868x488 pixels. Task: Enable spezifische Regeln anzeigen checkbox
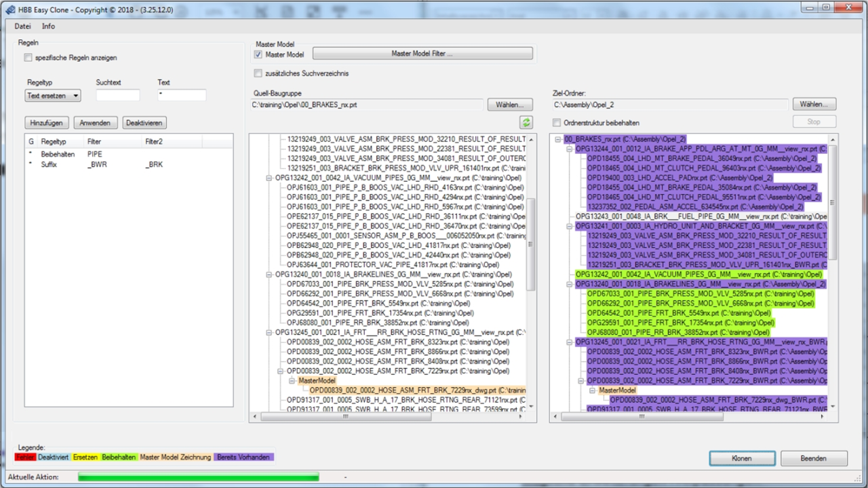coord(28,58)
